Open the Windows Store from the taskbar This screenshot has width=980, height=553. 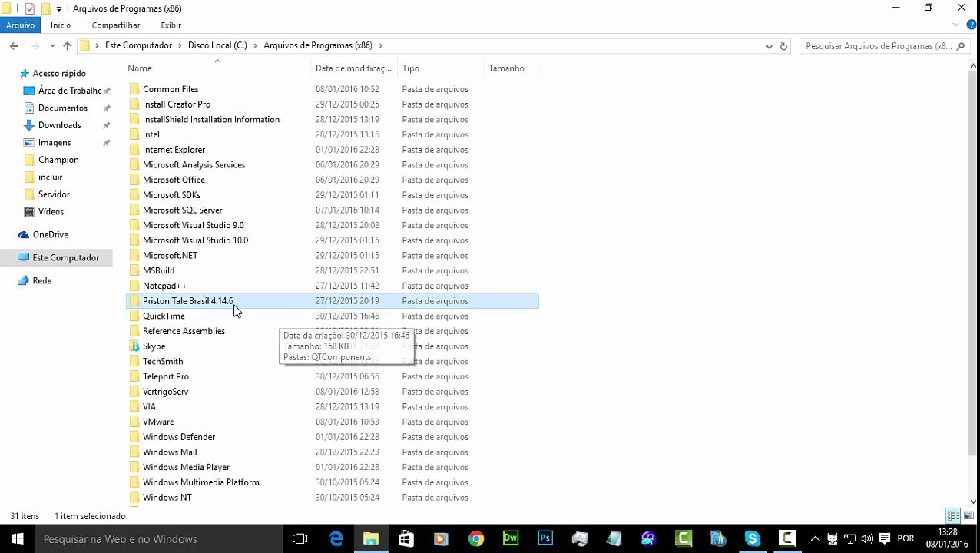click(x=406, y=539)
